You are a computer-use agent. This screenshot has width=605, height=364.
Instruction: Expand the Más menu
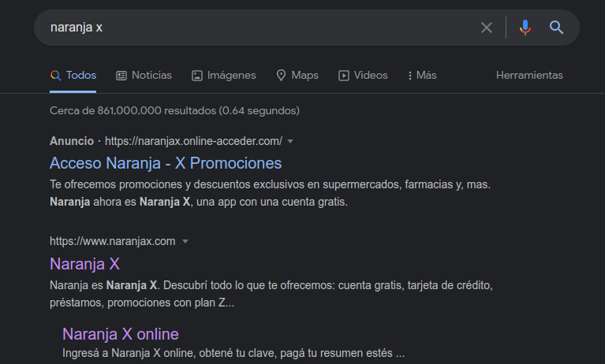422,75
